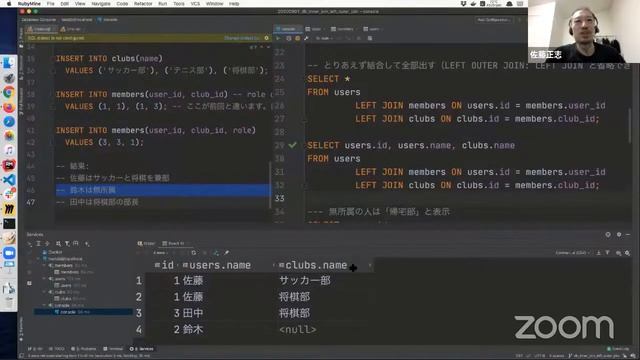Open the Problems tool window tab

click(x=84, y=349)
